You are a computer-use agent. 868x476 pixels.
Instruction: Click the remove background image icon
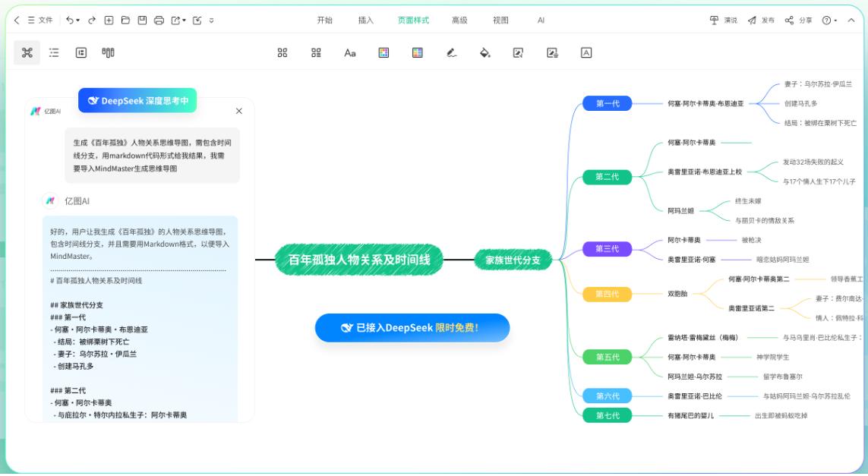pyautogui.click(x=552, y=52)
